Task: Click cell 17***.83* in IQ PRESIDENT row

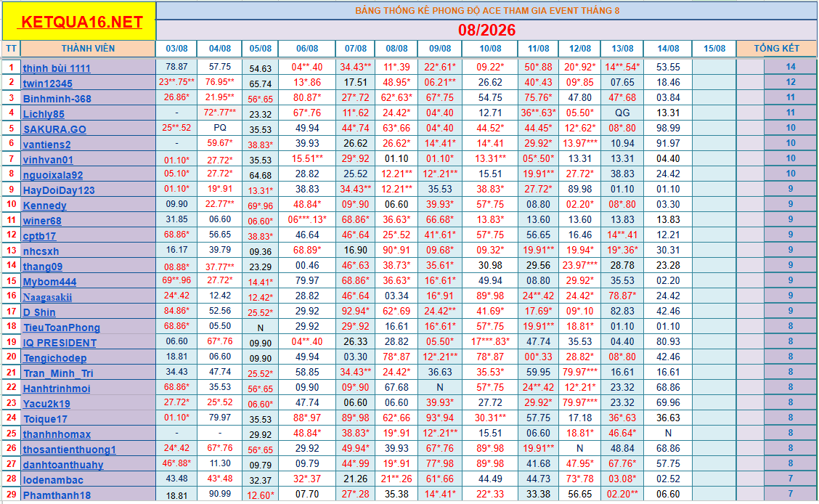Action: tap(490, 341)
